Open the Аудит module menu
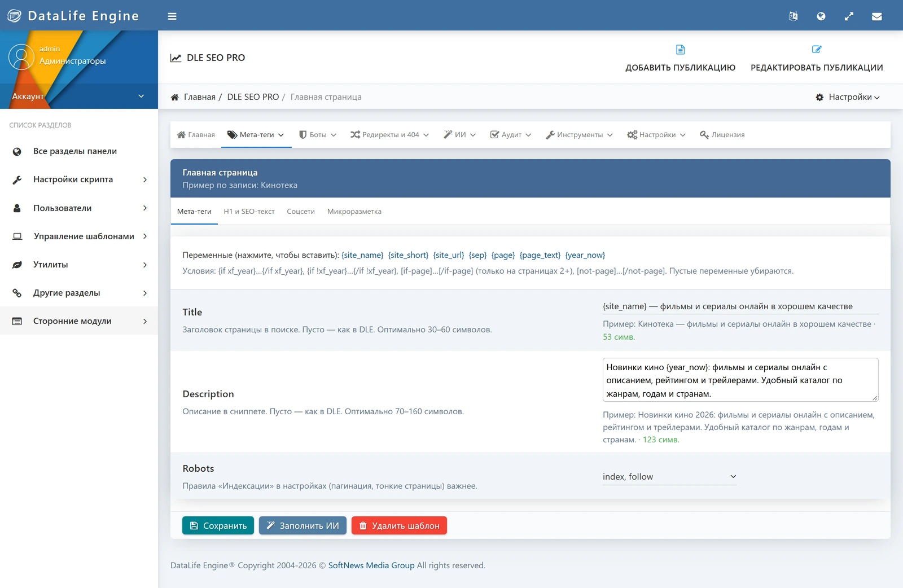This screenshot has height=588, width=903. pos(511,135)
